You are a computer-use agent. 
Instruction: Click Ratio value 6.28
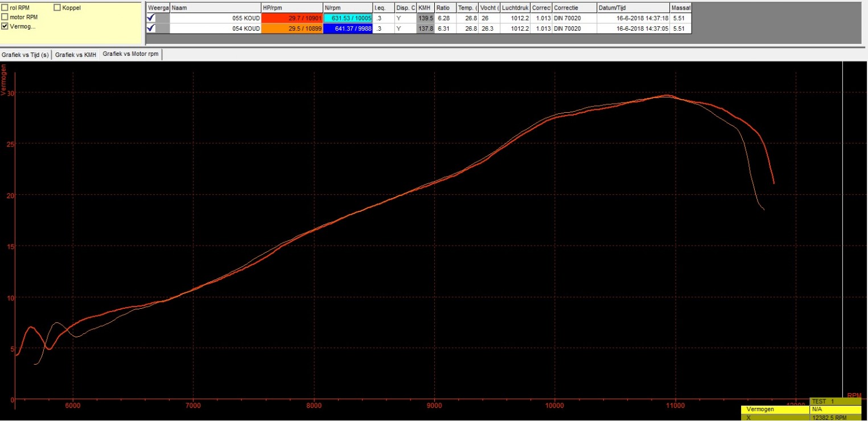tap(445, 18)
